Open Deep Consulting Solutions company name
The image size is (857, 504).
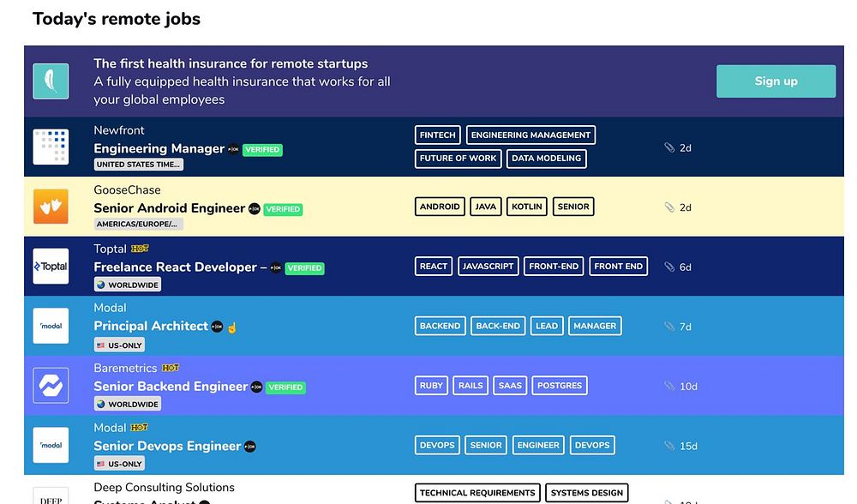coord(164,487)
